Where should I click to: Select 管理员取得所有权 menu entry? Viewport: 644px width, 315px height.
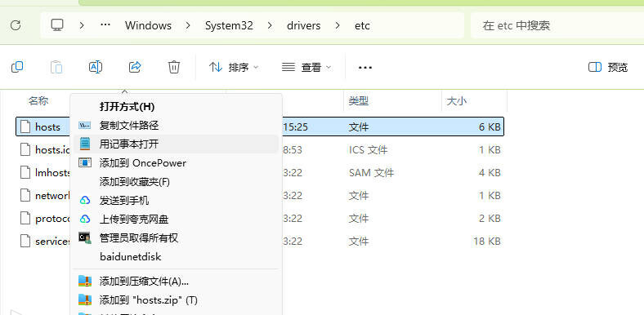click(177, 238)
